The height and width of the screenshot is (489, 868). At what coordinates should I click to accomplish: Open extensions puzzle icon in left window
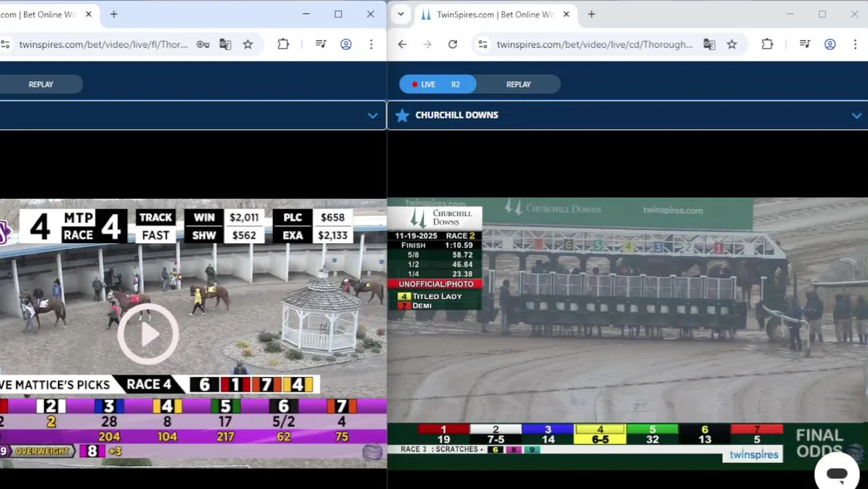pos(283,44)
